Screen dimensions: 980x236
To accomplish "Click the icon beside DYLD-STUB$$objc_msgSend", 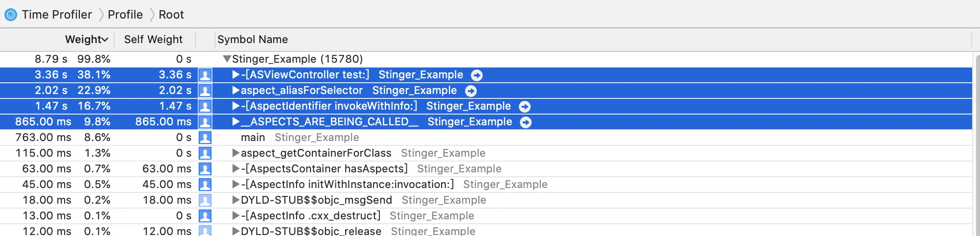I will point(205,200).
